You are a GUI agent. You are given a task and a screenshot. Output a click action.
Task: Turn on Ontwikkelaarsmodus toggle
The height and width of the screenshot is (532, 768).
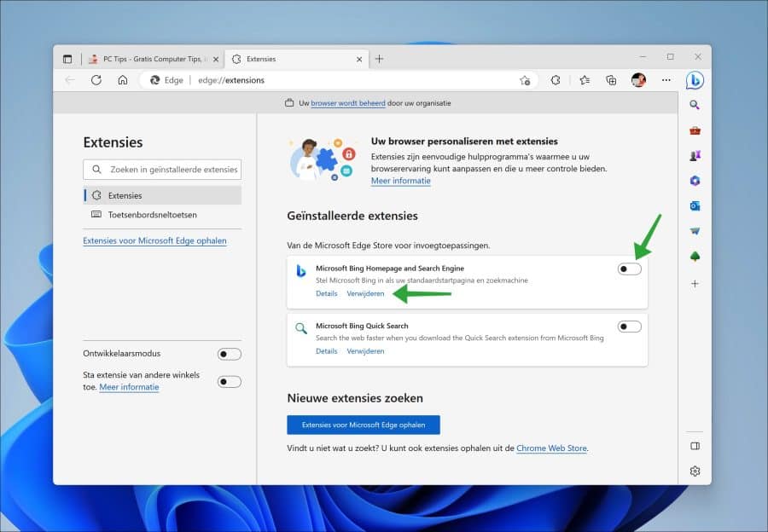coord(230,354)
